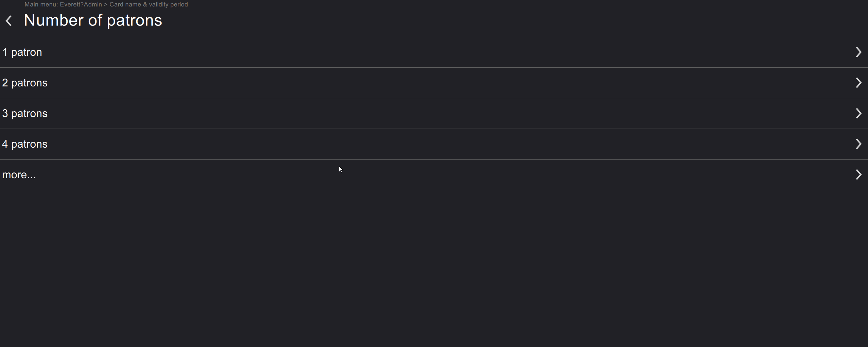Click the chevron beside 3 patrons

click(x=858, y=113)
